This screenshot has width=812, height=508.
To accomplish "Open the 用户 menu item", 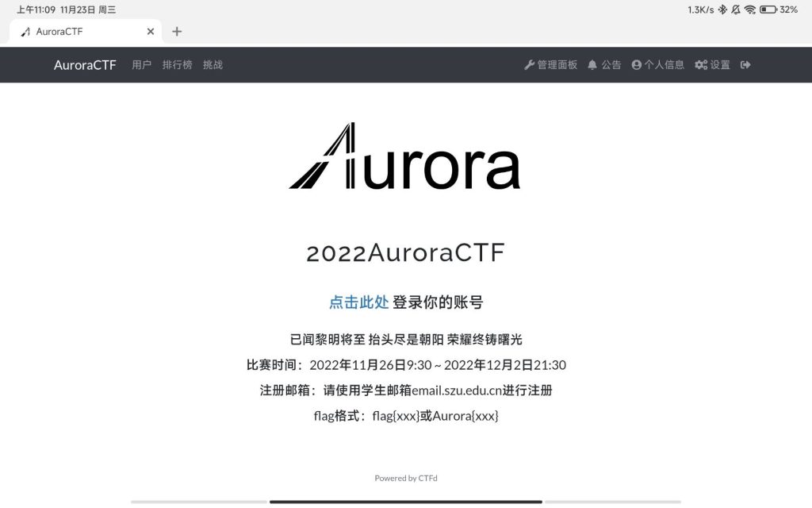I will pyautogui.click(x=141, y=65).
